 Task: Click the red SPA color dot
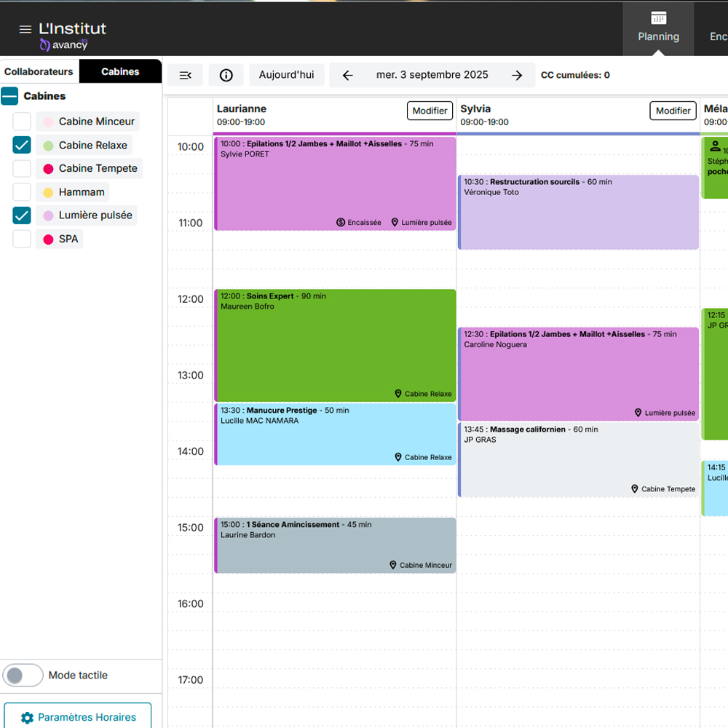coord(48,240)
